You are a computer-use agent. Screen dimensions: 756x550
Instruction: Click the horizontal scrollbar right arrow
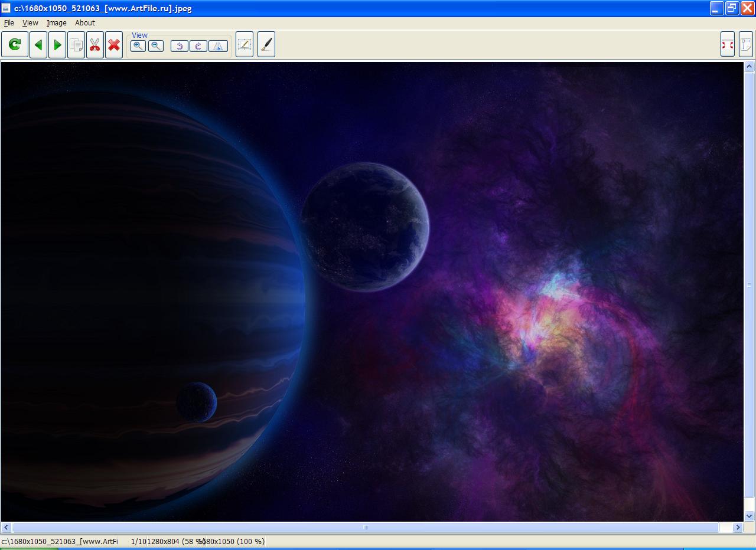click(738, 528)
